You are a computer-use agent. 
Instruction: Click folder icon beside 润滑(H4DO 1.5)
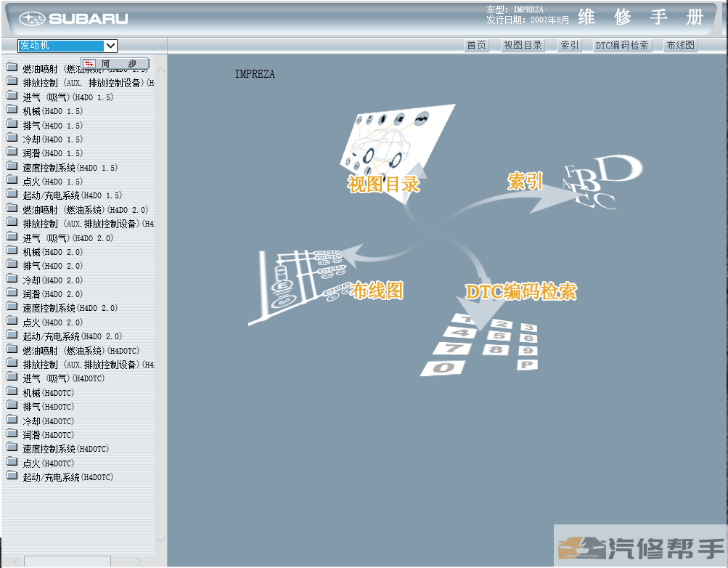coord(12,153)
